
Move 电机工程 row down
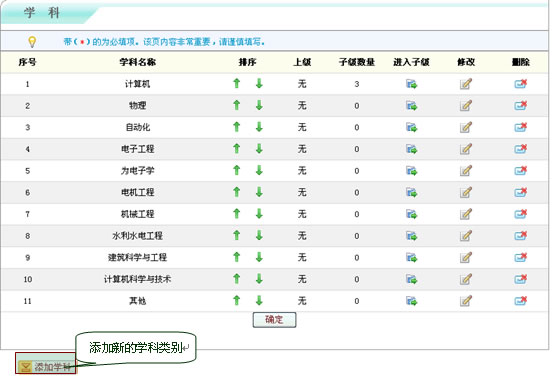259,192
